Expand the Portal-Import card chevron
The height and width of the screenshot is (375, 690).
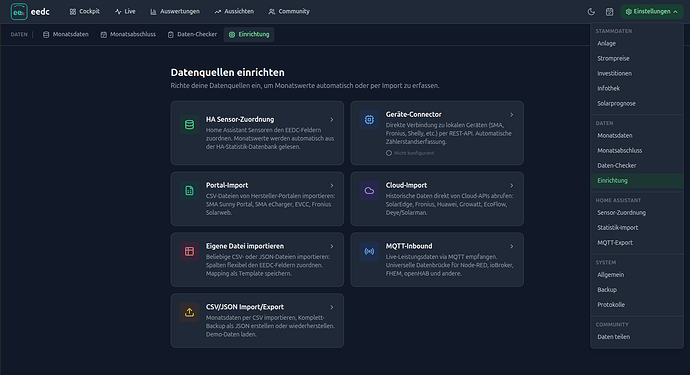click(332, 186)
